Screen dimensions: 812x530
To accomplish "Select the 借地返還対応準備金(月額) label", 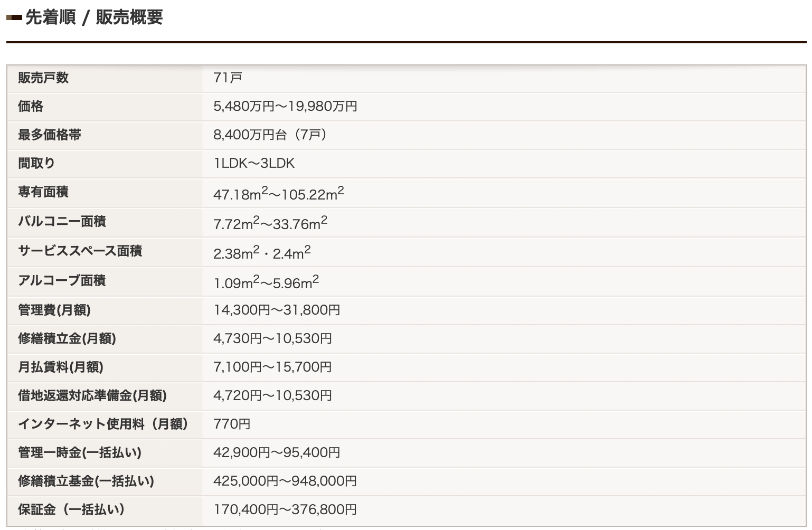I will pyautogui.click(x=92, y=395).
